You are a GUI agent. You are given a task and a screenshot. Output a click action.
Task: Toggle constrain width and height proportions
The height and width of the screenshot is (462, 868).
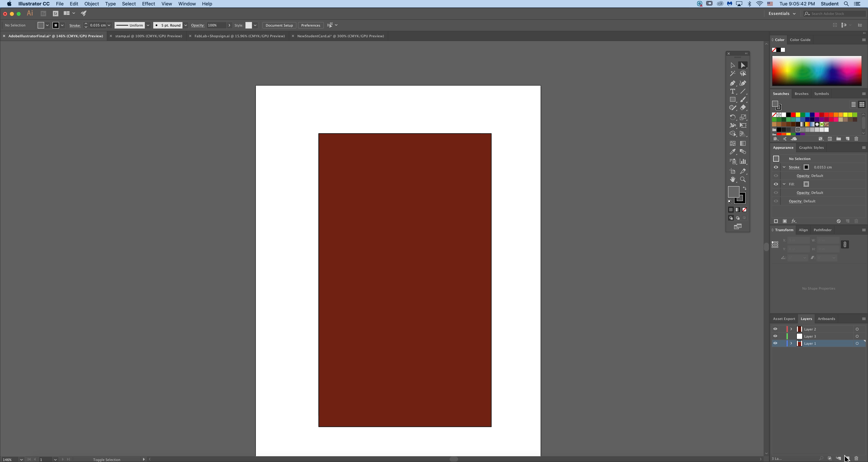tap(845, 244)
